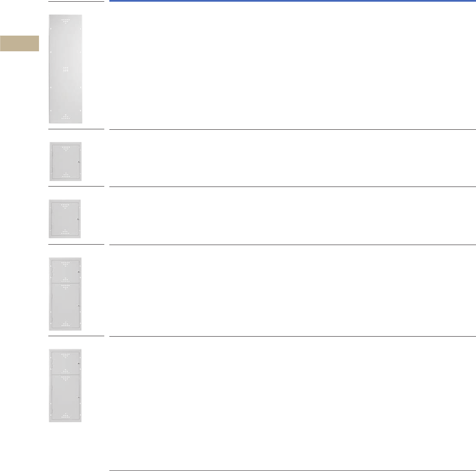The image size is (476, 471).
Task: Click upper latch of bottom double-door enclosure
Action: pyautogui.click(x=79, y=363)
